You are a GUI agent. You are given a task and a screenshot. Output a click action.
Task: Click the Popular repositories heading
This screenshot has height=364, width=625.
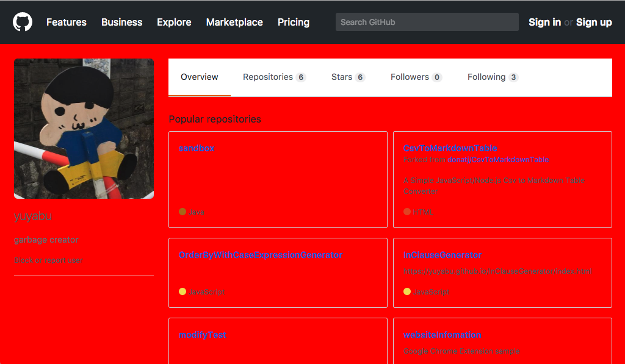[215, 120]
